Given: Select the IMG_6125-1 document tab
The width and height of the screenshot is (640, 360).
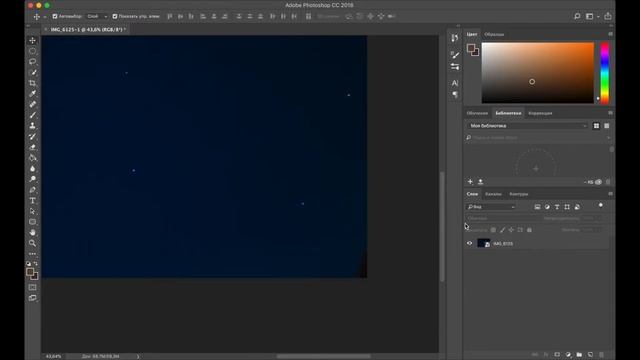Looking at the screenshot, I should click(87, 29).
